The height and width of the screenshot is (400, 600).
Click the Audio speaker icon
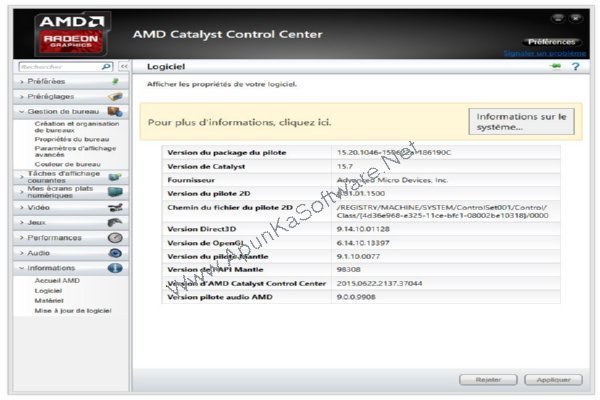tap(115, 253)
